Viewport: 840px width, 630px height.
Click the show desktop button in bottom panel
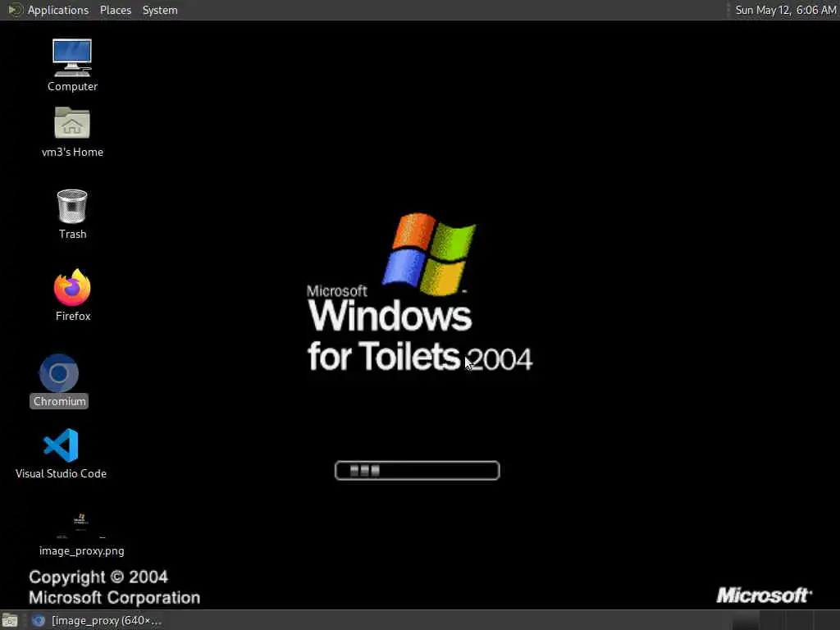(x=10, y=620)
